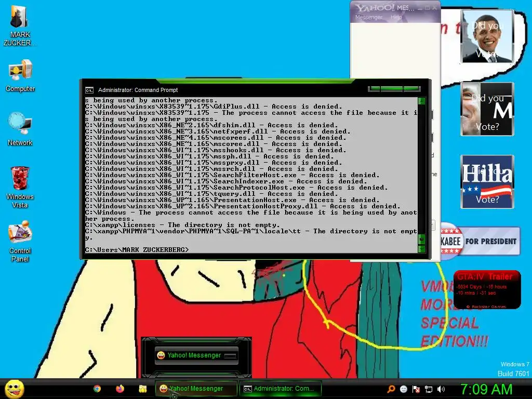This screenshot has width=532, height=399.
Task: Click the C:\Users\MARK ZUCKERBERG> prompt line
Action: coord(137,250)
